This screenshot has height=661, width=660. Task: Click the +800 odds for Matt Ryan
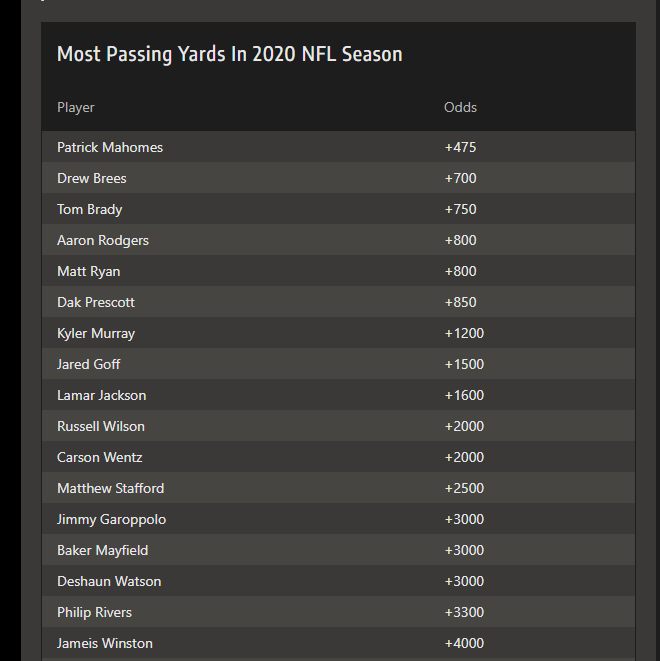[x=460, y=271]
